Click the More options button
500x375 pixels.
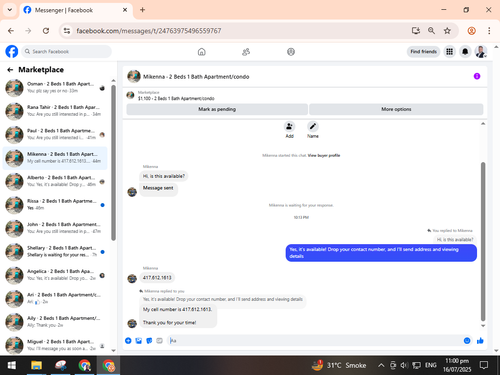click(396, 109)
